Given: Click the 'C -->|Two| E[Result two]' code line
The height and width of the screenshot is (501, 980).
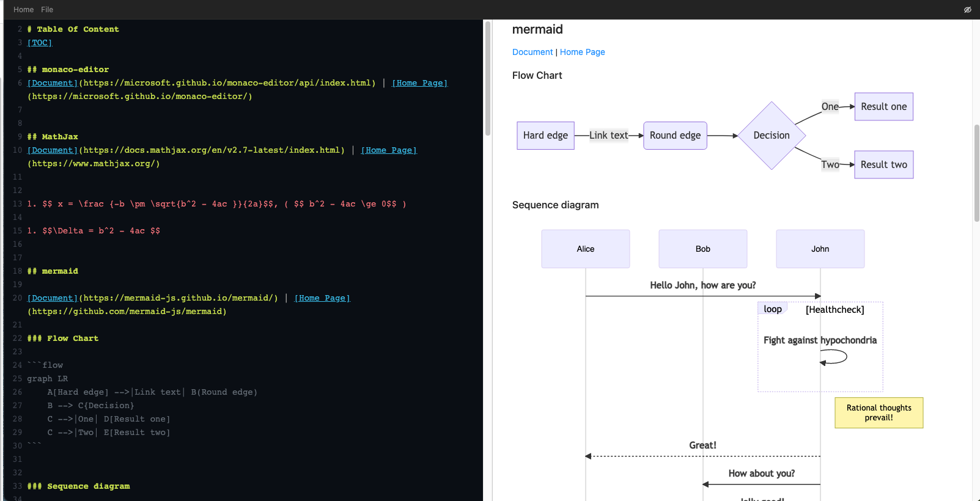Looking at the screenshot, I should pyautogui.click(x=109, y=433).
